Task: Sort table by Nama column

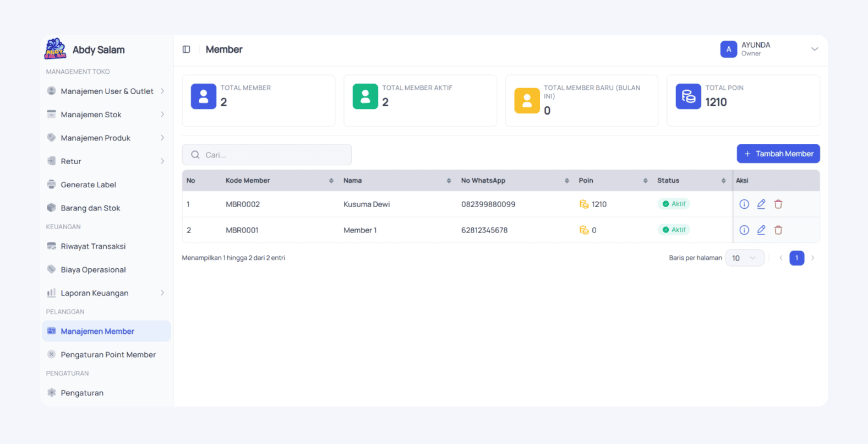Action: point(449,181)
